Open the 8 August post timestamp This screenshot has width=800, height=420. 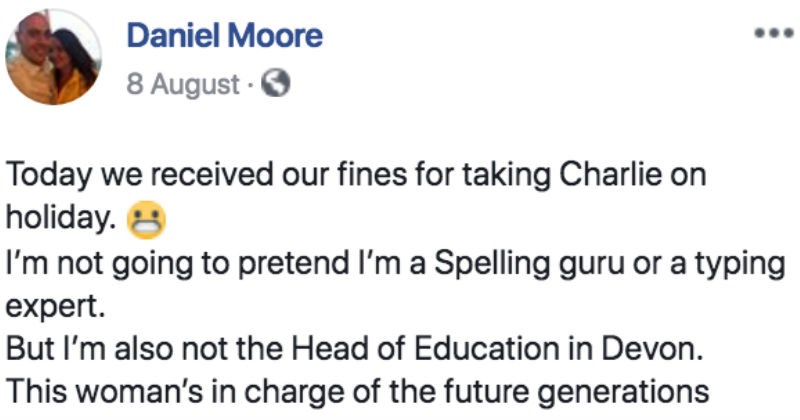point(183,84)
